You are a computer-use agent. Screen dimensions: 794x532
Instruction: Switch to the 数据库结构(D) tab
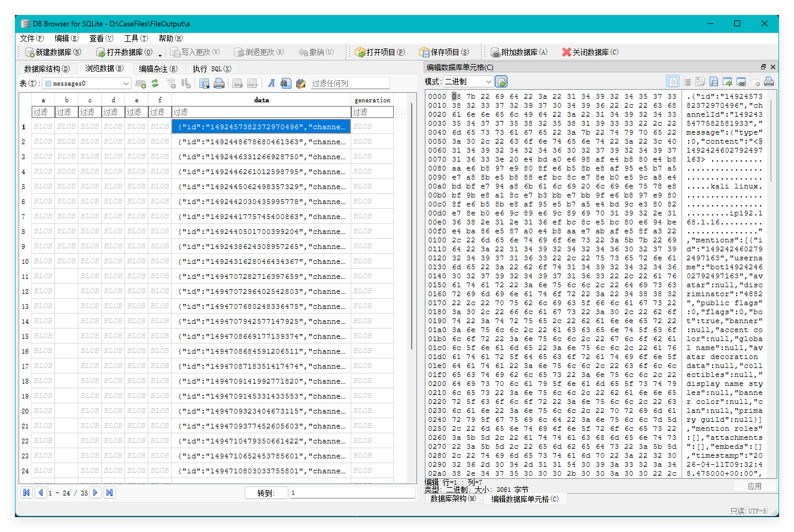pos(47,69)
